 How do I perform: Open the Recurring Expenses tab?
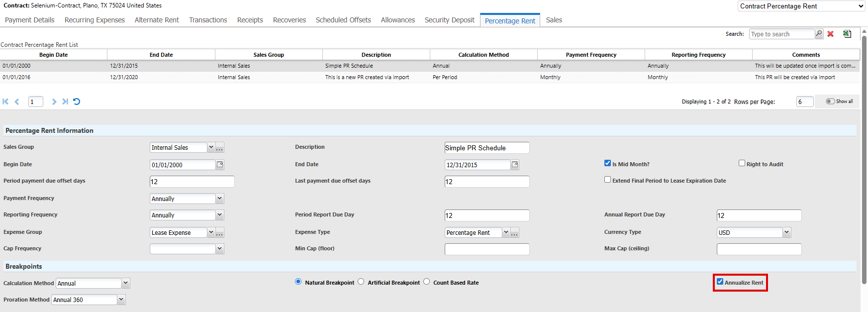point(95,20)
